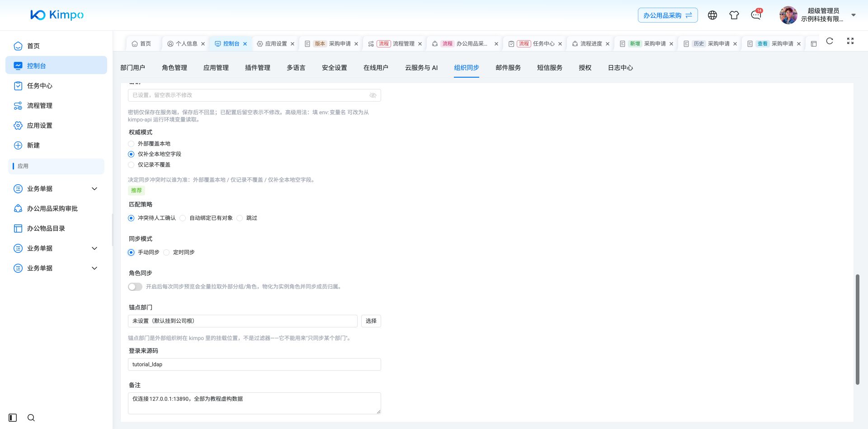Screen dimensions: 868x429
Task: Open the messages icon with badge 14
Action: tap(756, 15)
